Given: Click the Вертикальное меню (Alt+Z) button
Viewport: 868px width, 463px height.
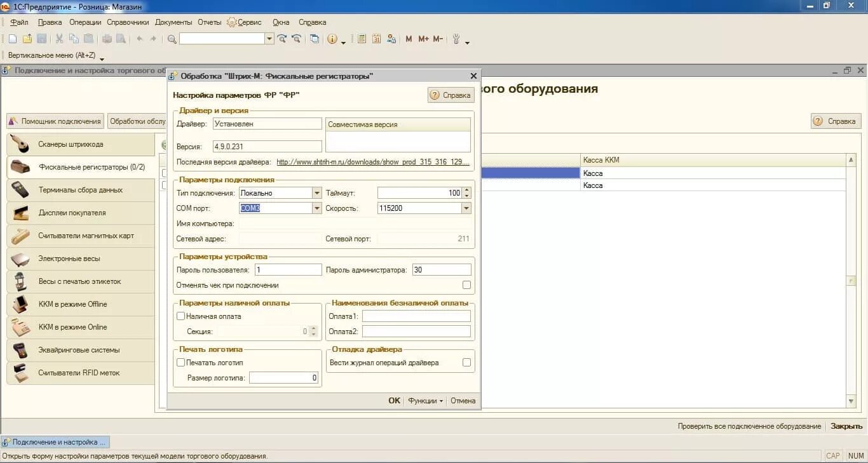Looking at the screenshot, I should (x=52, y=55).
